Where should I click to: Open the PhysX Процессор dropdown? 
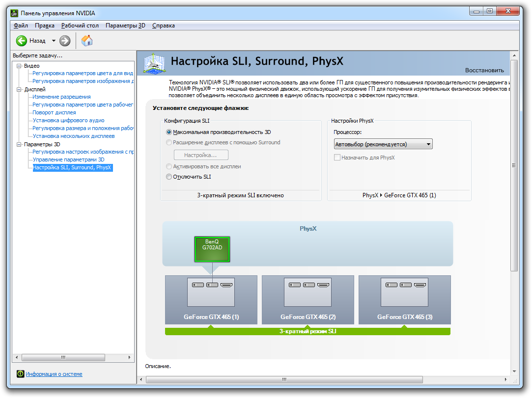point(383,144)
